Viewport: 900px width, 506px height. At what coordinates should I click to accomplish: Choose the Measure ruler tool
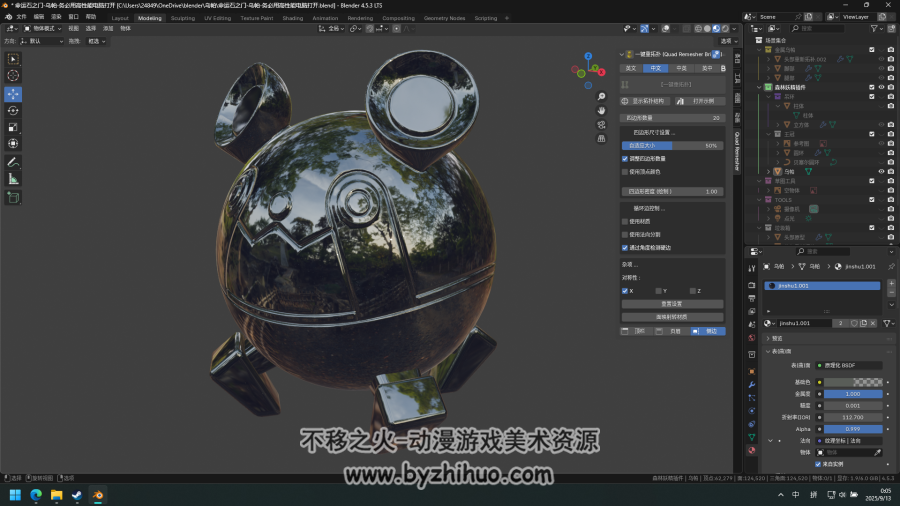pos(13,180)
